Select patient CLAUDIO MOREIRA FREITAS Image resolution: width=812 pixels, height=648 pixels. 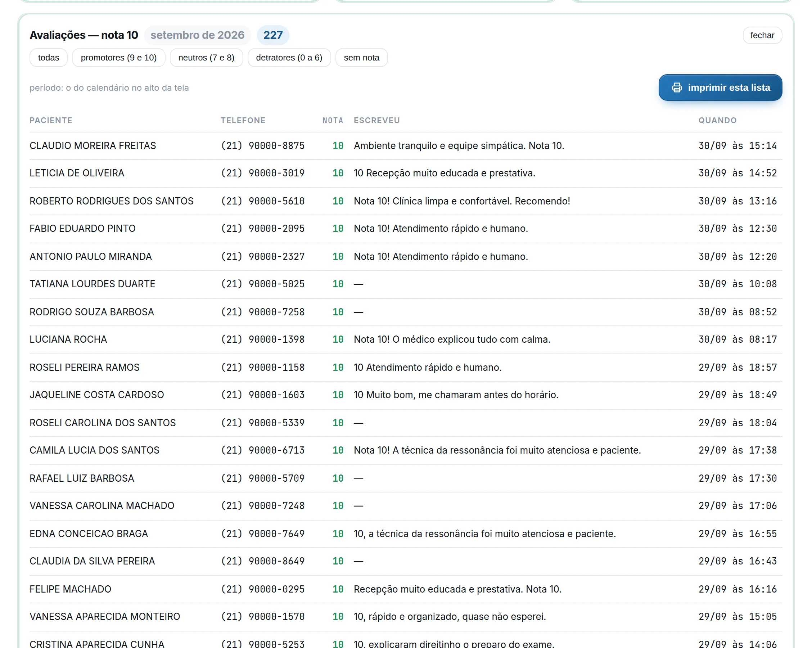tap(93, 145)
